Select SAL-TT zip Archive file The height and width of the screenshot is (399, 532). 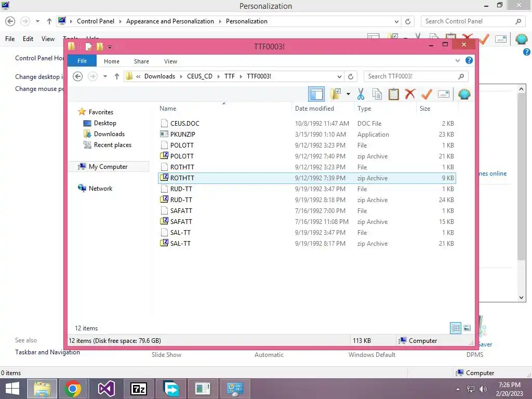pyautogui.click(x=307, y=243)
